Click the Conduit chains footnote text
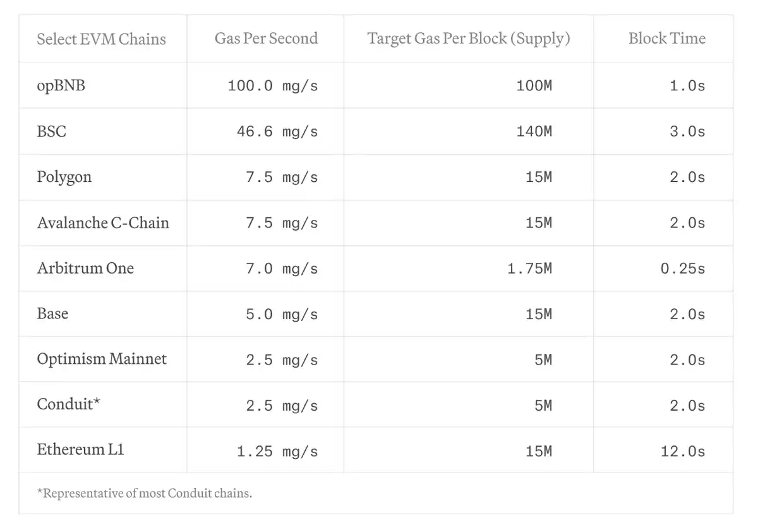 (145, 493)
